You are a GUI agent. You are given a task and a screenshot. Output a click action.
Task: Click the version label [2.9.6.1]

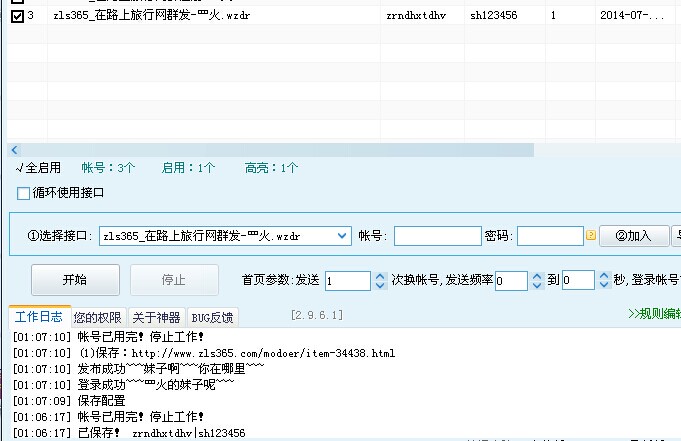pyautogui.click(x=317, y=315)
